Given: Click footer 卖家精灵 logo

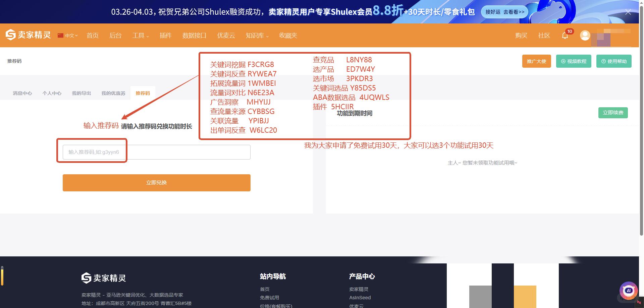Looking at the screenshot, I should tap(104, 278).
